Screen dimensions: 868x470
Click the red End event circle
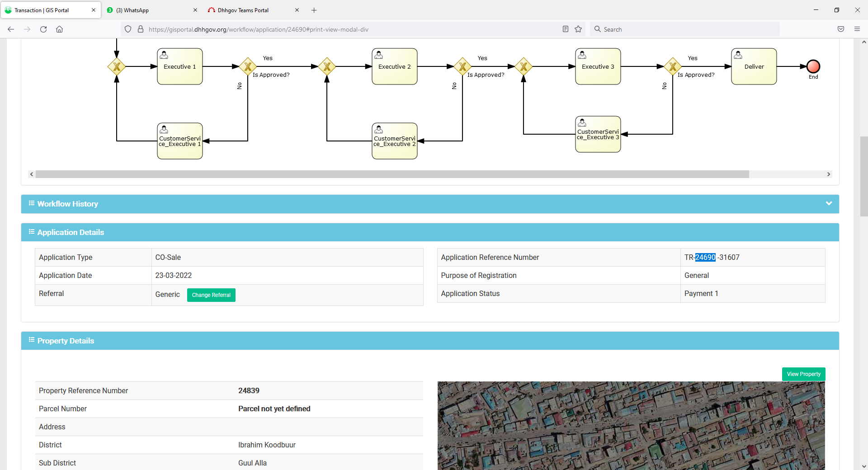pyautogui.click(x=813, y=66)
